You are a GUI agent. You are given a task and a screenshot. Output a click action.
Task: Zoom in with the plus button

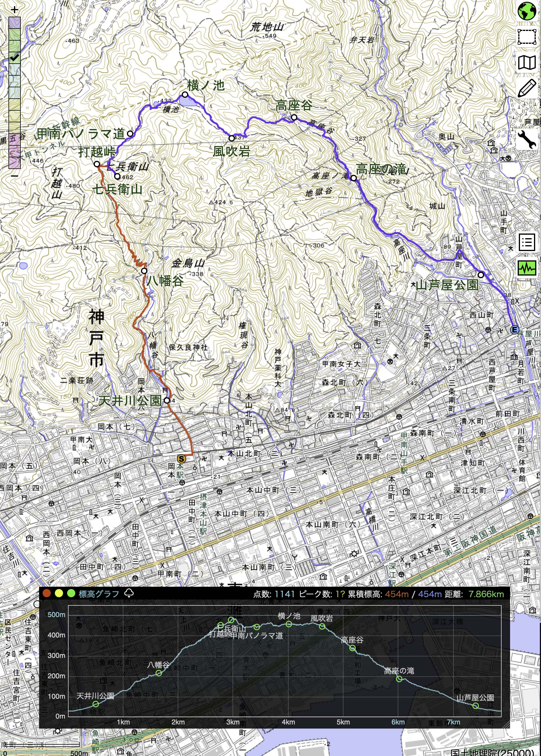tap(14, 10)
